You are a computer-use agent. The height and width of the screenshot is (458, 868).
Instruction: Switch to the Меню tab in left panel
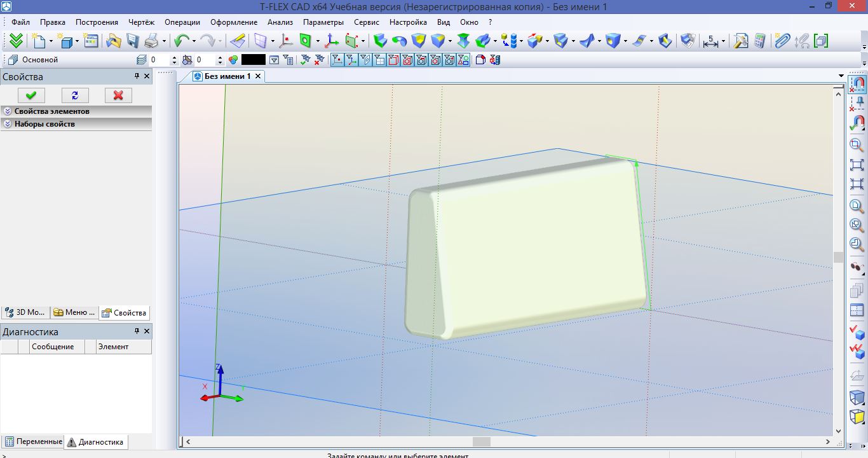[74, 312]
